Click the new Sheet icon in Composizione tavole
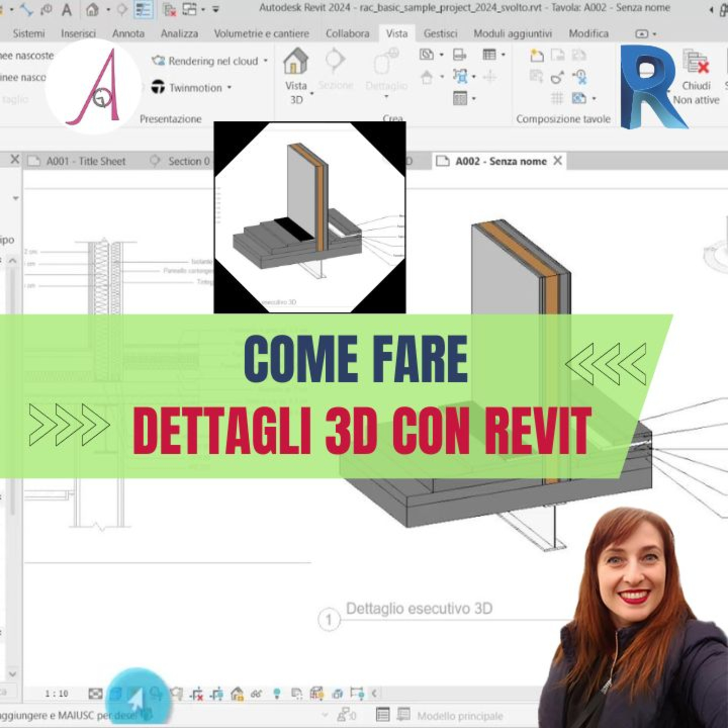This screenshot has height=728, width=728. [x=537, y=55]
